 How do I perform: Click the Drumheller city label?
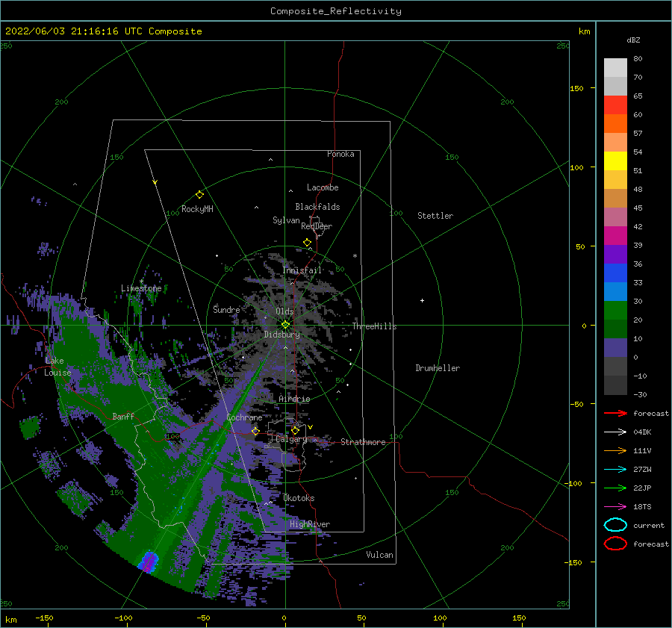coord(438,368)
